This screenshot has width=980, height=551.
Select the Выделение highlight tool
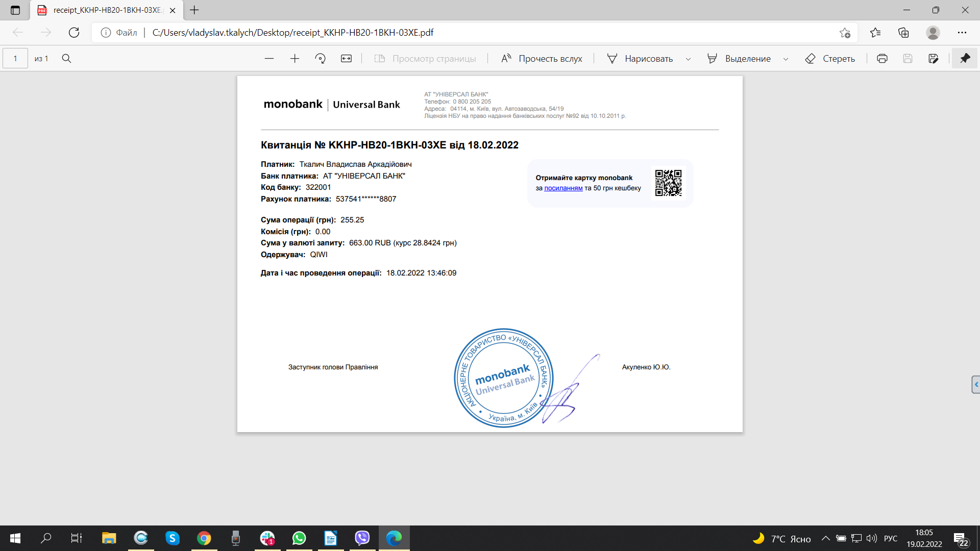point(739,59)
